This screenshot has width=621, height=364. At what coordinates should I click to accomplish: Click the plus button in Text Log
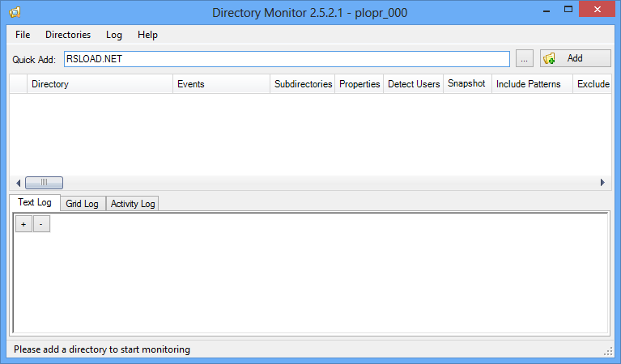[23, 224]
